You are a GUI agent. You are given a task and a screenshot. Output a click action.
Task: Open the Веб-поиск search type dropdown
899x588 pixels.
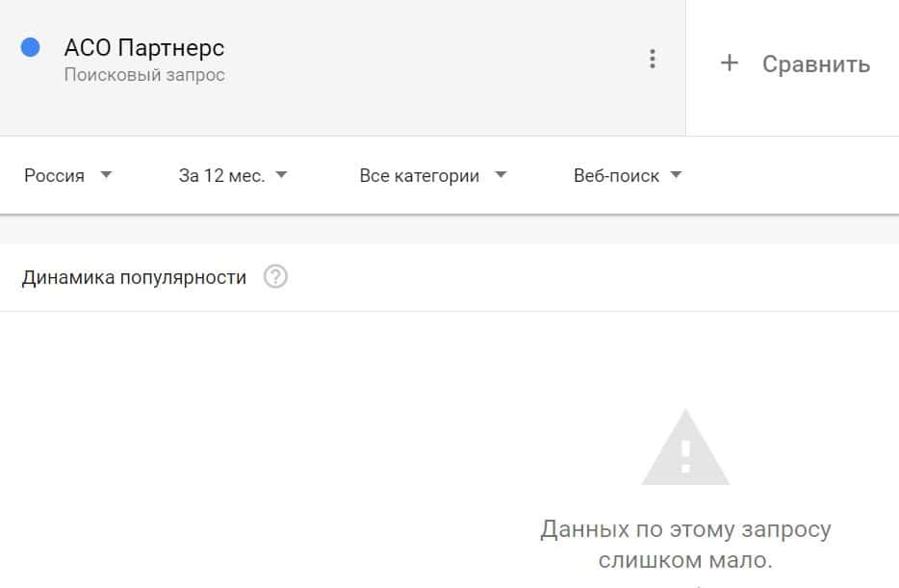pyautogui.click(x=616, y=176)
